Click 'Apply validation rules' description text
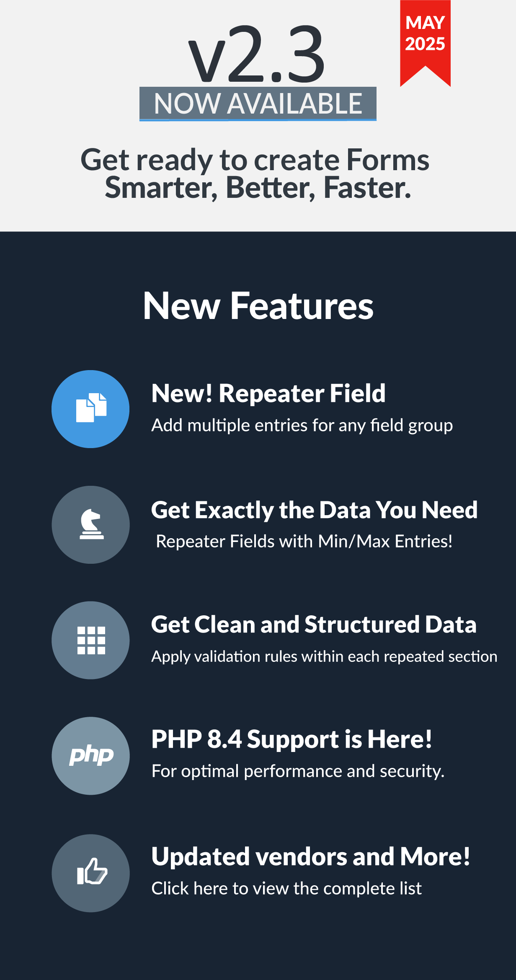516x980 pixels. coord(324,656)
